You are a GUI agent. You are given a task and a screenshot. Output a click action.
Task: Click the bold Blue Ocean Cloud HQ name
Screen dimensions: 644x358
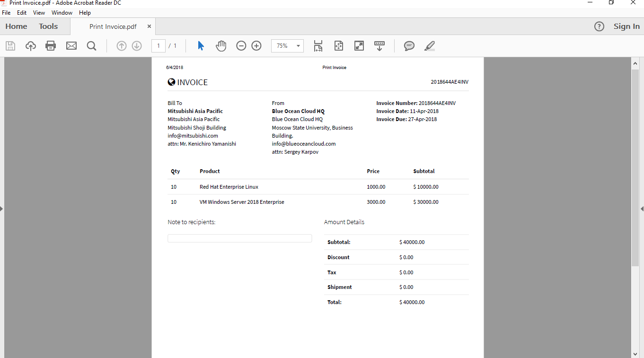pyautogui.click(x=298, y=111)
